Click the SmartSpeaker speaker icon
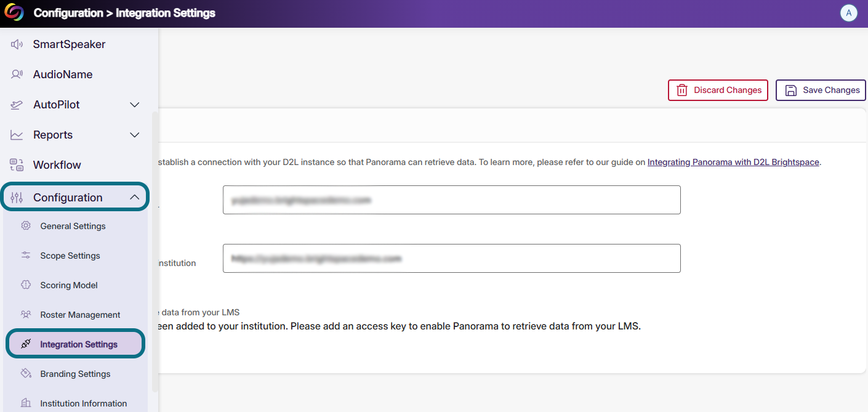Screen dimensions: 868x412 click(17, 44)
